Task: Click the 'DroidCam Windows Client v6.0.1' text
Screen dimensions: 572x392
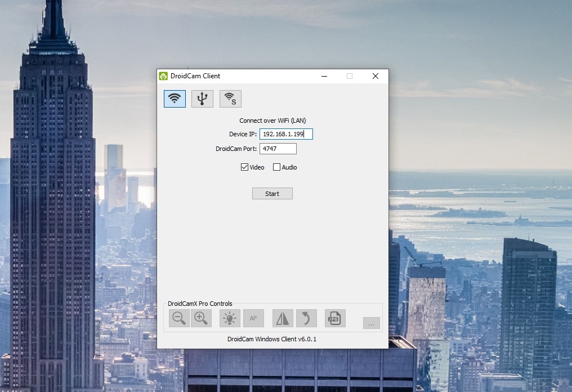Action: pos(272,339)
